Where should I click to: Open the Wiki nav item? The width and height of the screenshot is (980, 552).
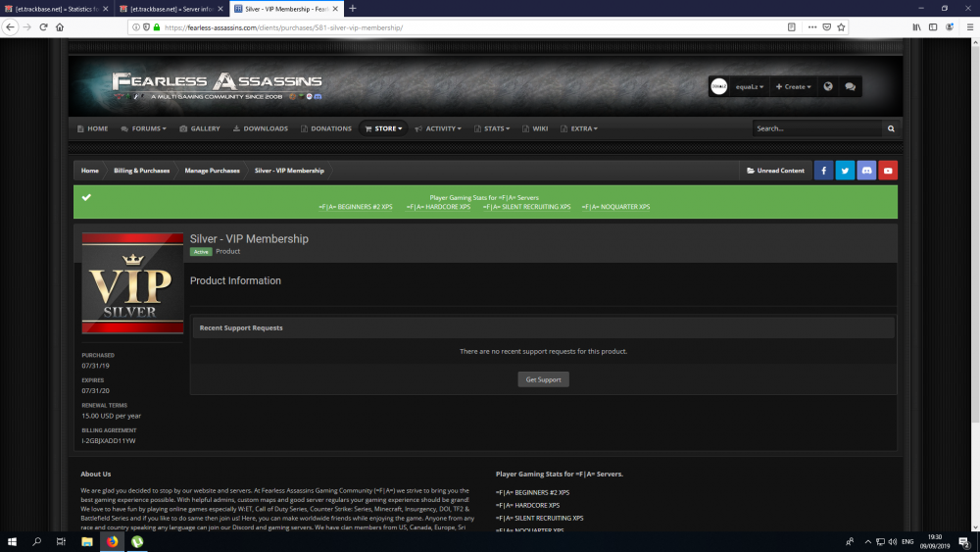point(535,128)
